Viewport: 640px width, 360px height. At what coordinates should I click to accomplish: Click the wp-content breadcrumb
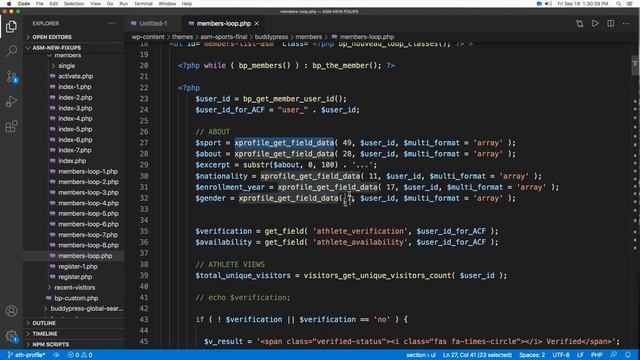(148, 37)
